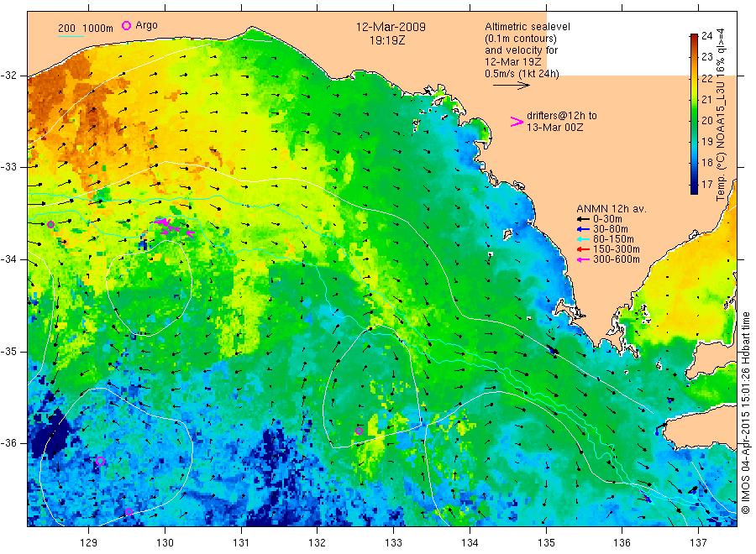Click the '0.5m/s (1kt 24h)' text
The image size is (756, 554).
(522, 74)
